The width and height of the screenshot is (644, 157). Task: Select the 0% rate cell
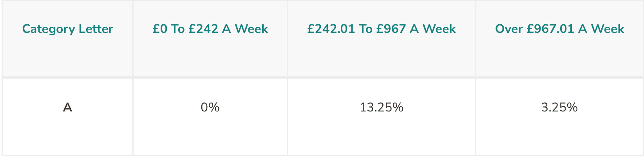click(210, 107)
